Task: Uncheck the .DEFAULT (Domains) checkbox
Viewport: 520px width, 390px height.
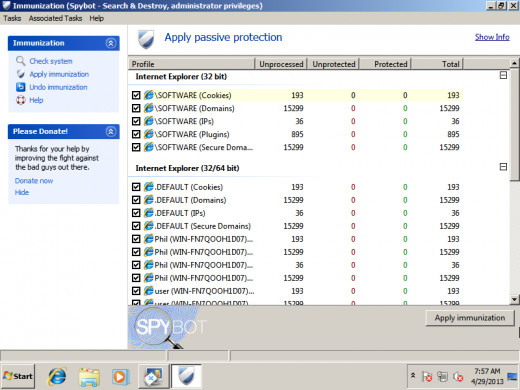Action: [x=136, y=200]
